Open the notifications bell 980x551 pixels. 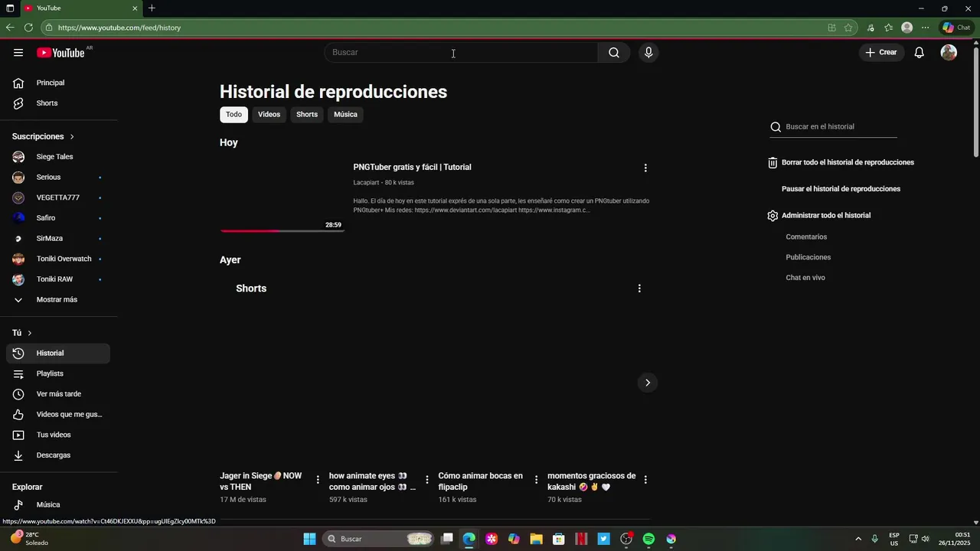click(x=920, y=53)
